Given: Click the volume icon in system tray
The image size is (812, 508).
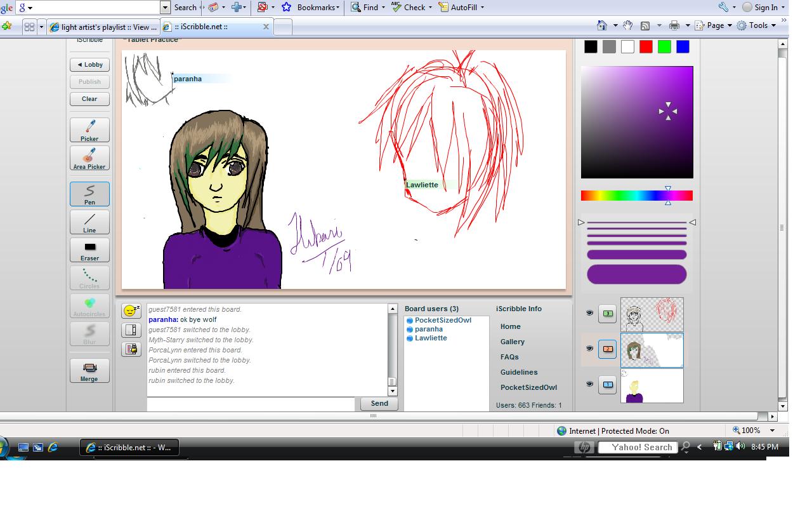Looking at the screenshot, I should click(x=740, y=447).
